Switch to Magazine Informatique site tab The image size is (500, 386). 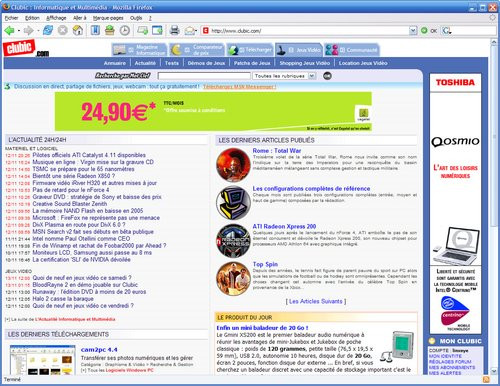pos(139,50)
